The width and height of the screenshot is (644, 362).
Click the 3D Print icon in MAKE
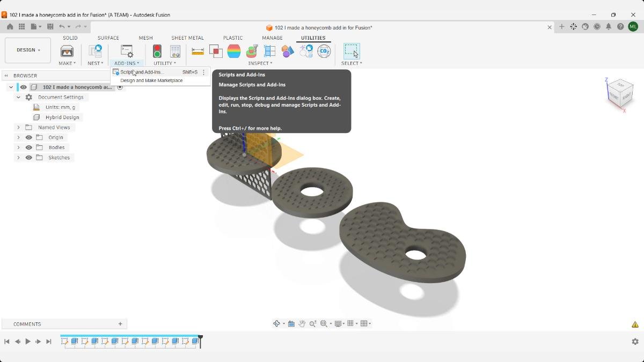tap(67, 51)
